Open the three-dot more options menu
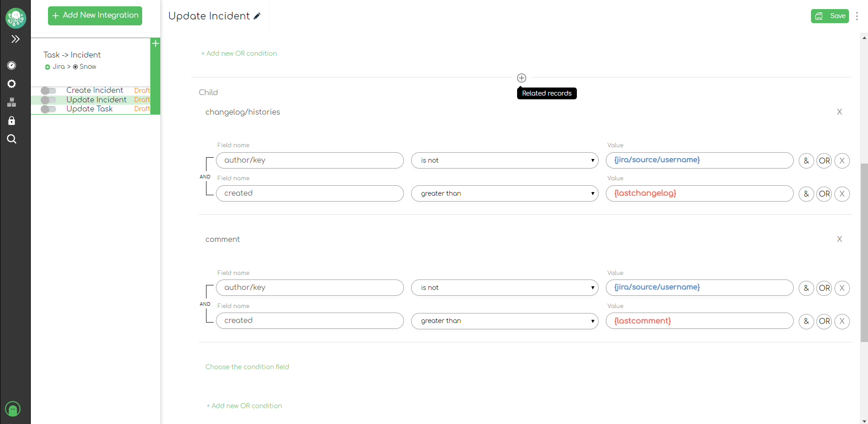Viewport: 868px width, 424px height. point(857,16)
